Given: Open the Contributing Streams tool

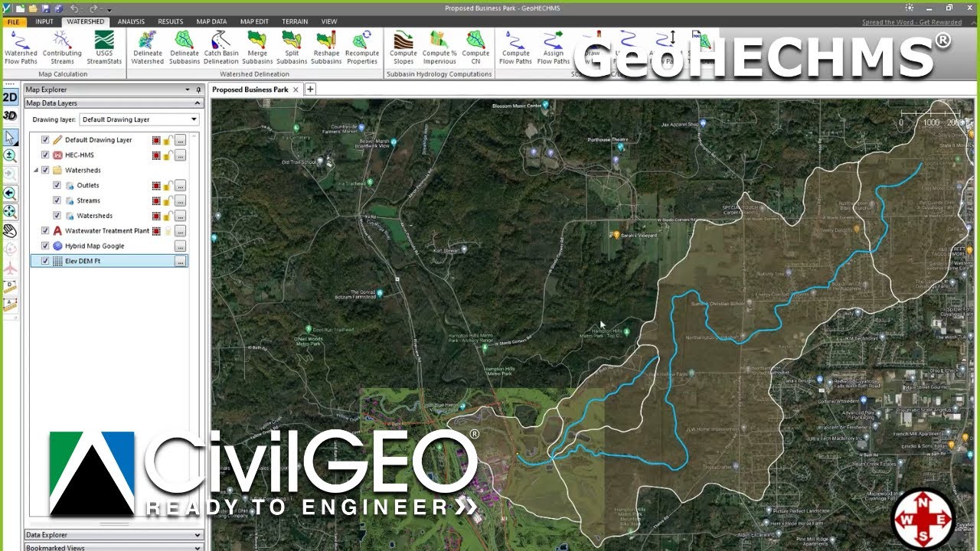Looking at the screenshot, I should pos(62,47).
